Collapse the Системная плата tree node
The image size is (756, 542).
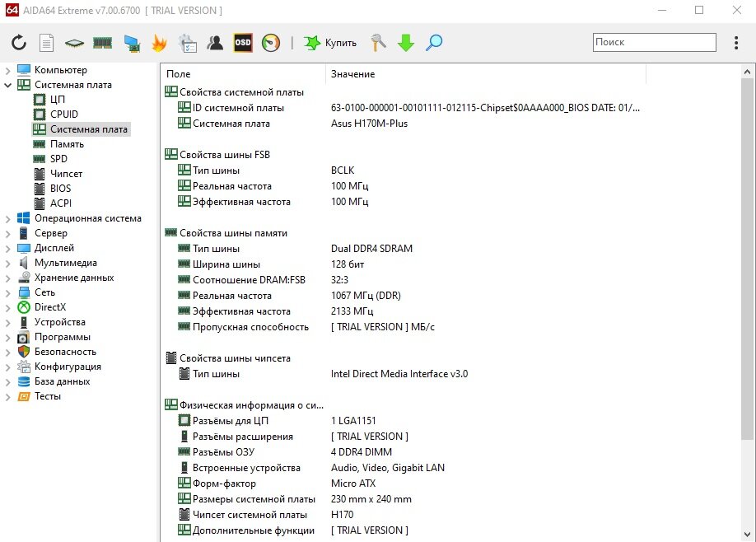[7, 86]
